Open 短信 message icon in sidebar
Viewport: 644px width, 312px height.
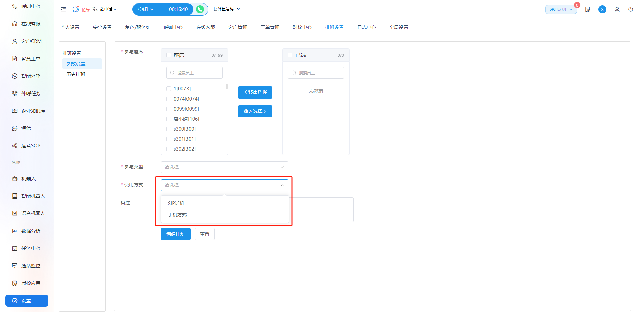pyautogui.click(x=15, y=128)
